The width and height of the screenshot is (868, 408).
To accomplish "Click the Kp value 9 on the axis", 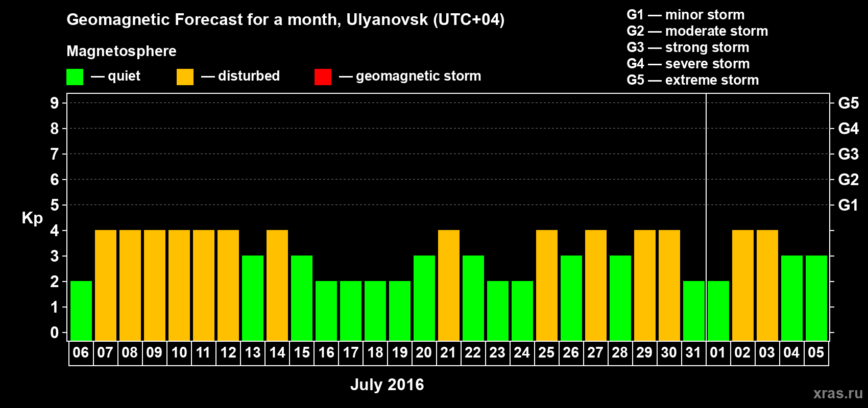I will pyautogui.click(x=55, y=103).
